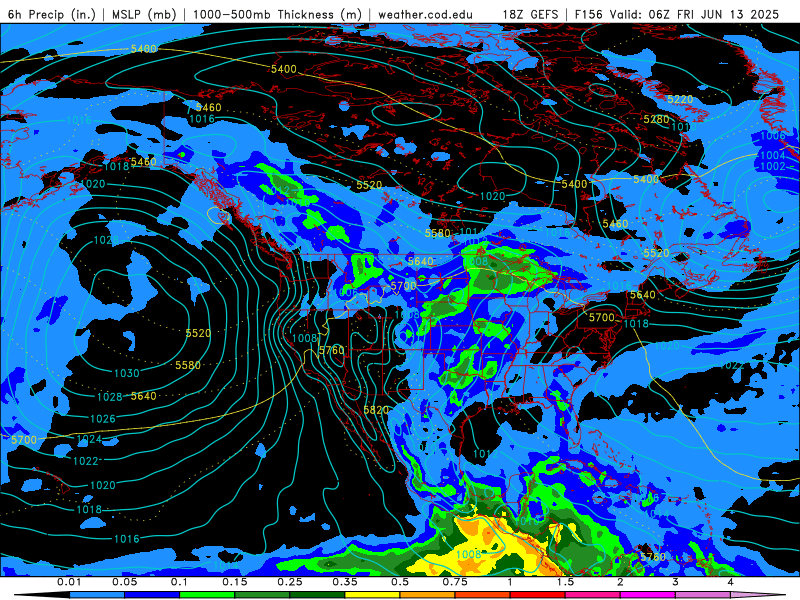This screenshot has height=600, width=800.
Task: Click the '18Z GEFS' model run label
Action: [x=530, y=14]
